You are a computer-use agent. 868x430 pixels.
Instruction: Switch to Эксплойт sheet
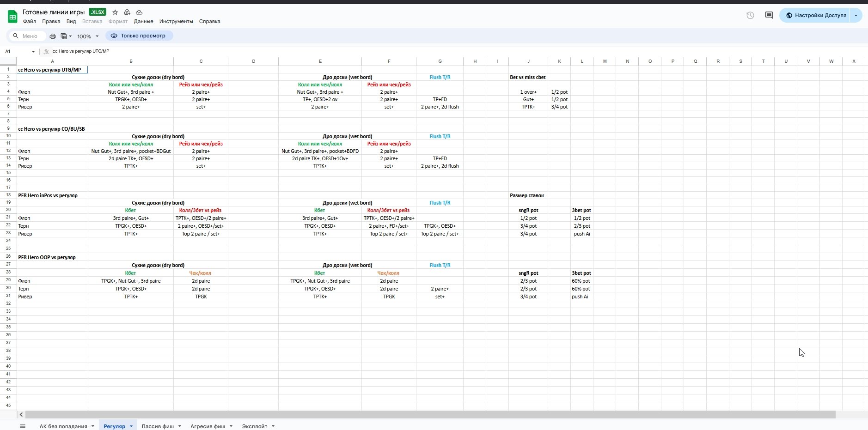coord(255,426)
